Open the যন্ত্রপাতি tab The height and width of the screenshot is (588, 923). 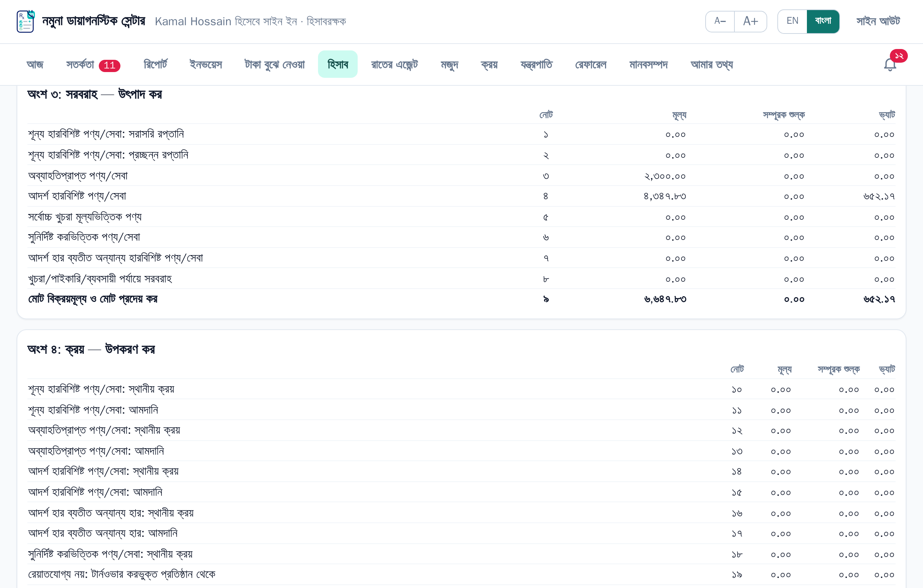[536, 64]
